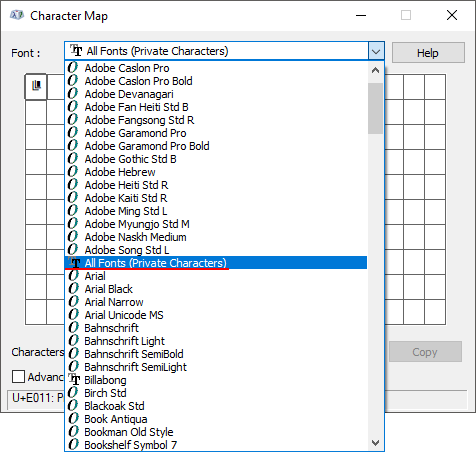Pick Adobe Fan Heiti Std B
This screenshot has width=476, height=452.
pos(216,107)
